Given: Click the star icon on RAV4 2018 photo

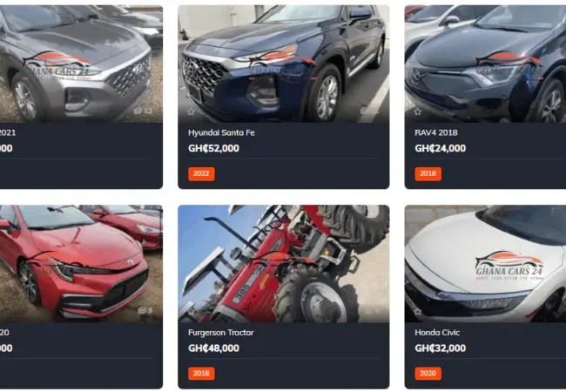Looking at the screenshot, I should tap(418, 112).
